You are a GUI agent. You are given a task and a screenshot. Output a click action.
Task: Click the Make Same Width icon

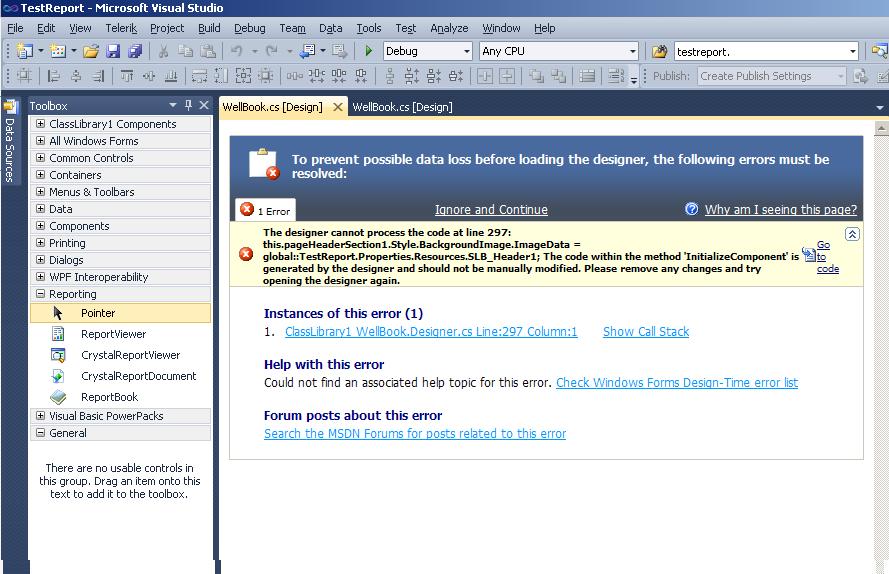point(200,75)
